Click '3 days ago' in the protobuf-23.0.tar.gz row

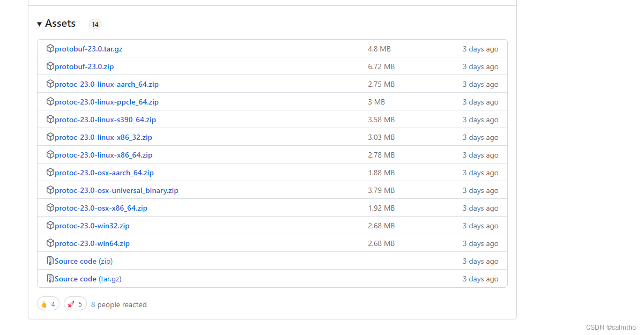pos(480,49)
